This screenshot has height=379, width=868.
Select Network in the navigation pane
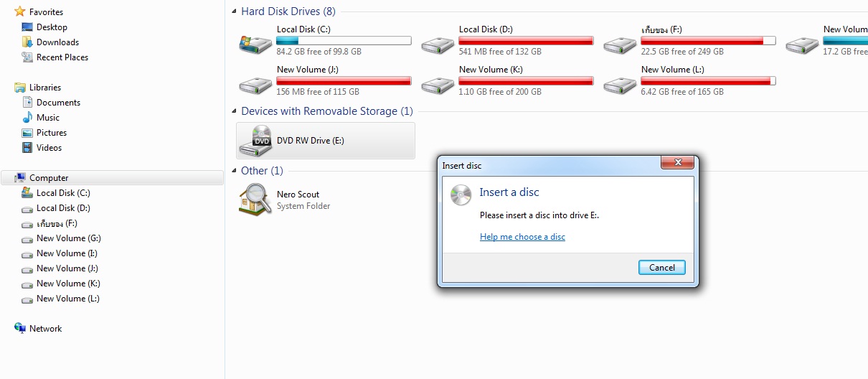[x=45, y=328]
